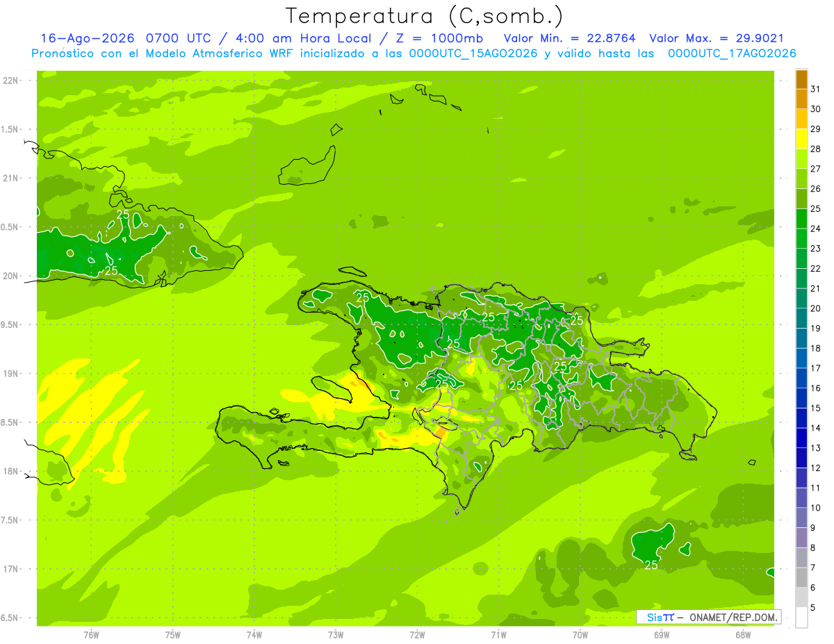Click "Valor Min. = 22.8764" value

tap(569, 38)
